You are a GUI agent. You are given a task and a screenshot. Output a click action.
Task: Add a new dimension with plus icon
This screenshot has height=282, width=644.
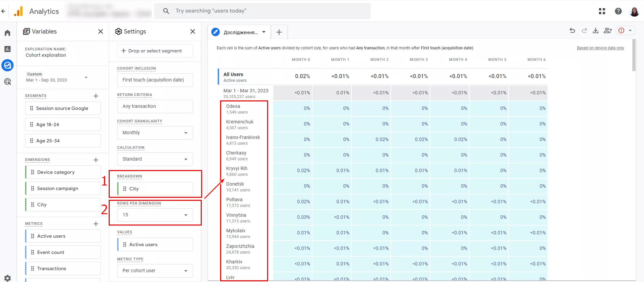coord(96,160)
